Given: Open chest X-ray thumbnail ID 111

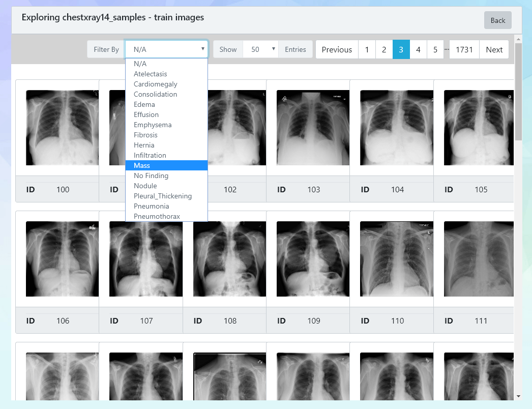Looking at the screenshot, I should [479, 259].
